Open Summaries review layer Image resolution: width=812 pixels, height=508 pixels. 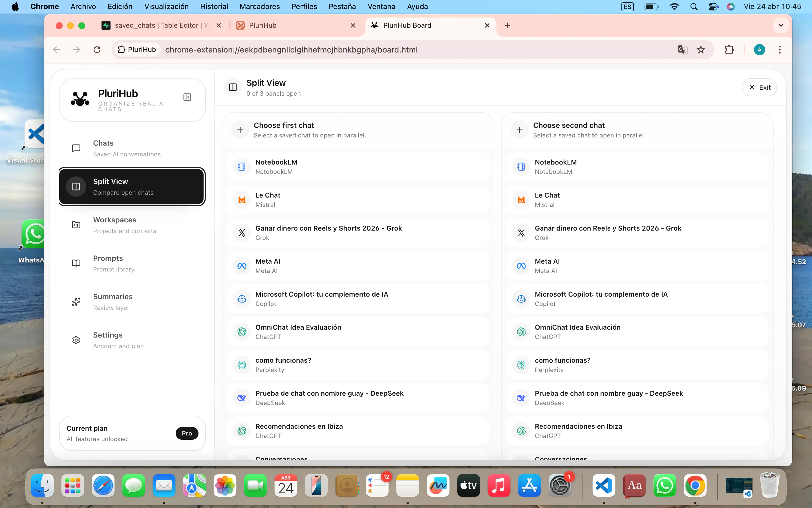point(132,302)
